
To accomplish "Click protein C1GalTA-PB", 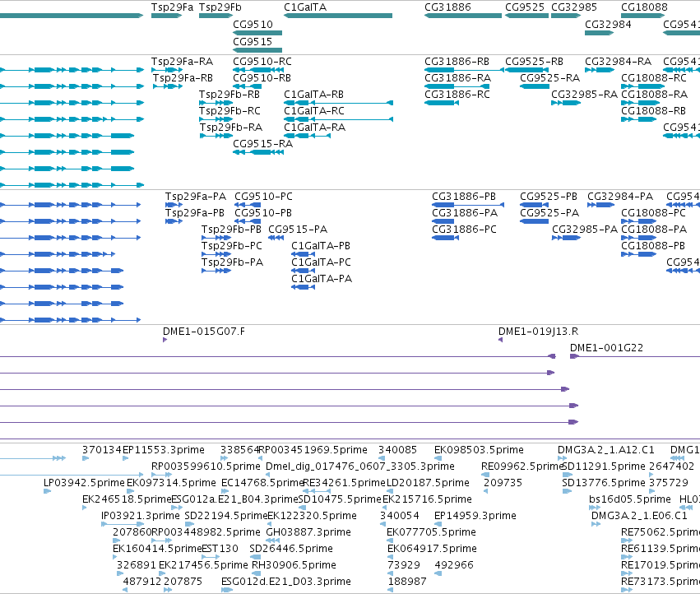I will pyautogui.click(x=321, y=246).
